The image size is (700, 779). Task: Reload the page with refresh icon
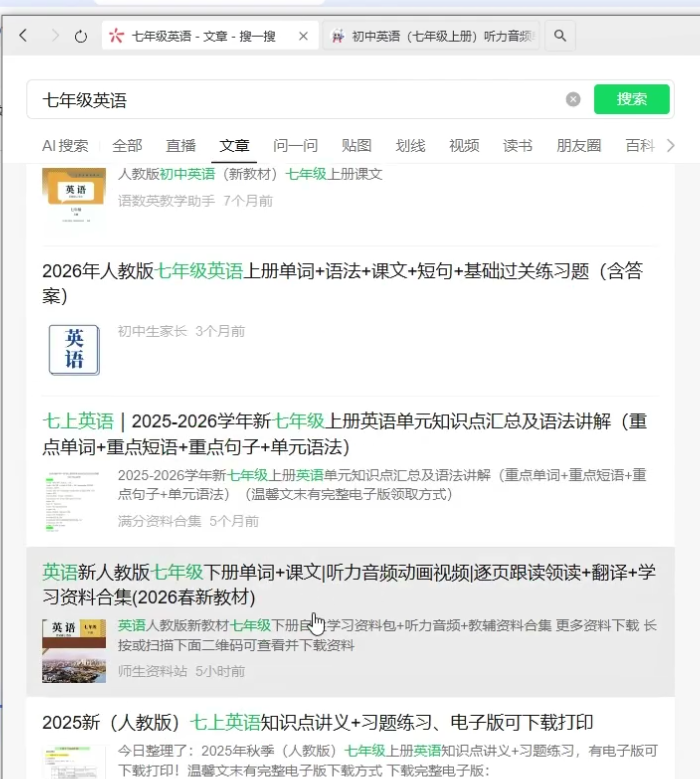click(81, 36)
